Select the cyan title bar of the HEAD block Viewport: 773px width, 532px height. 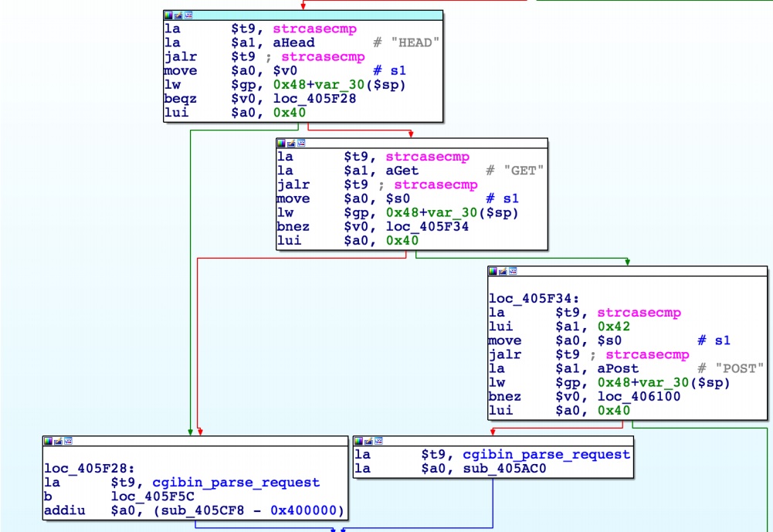[x=303, y=15]
